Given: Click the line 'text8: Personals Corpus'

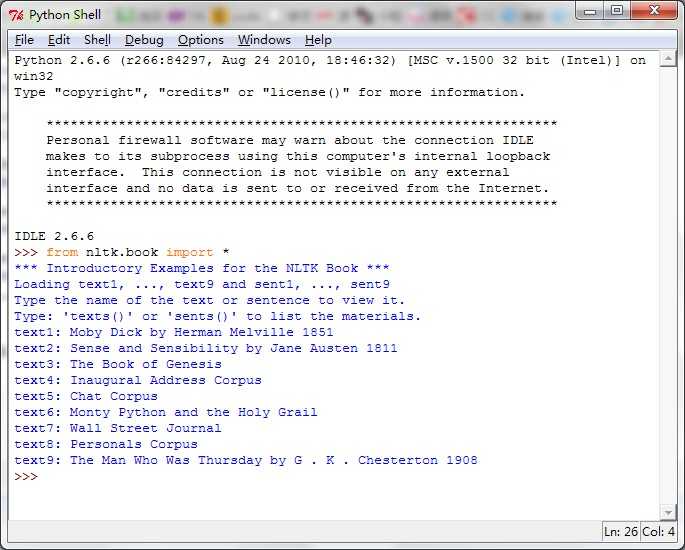Looking at the screenshot, I should pyautogui.click(x=106, y=444).
